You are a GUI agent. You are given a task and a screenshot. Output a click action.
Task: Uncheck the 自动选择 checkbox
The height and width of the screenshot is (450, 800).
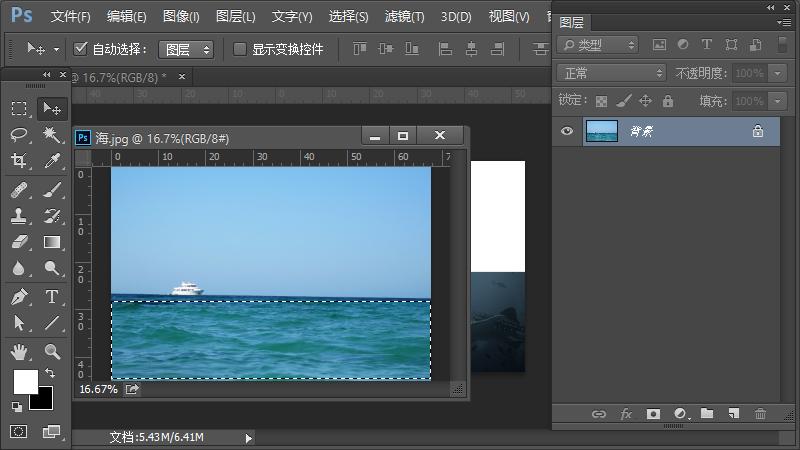point(80,49)
